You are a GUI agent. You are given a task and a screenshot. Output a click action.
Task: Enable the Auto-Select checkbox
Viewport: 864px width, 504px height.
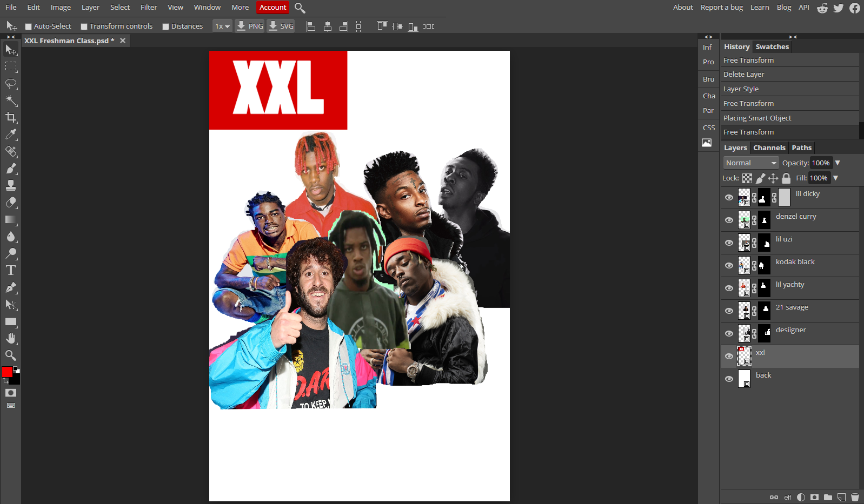[28, 26]
